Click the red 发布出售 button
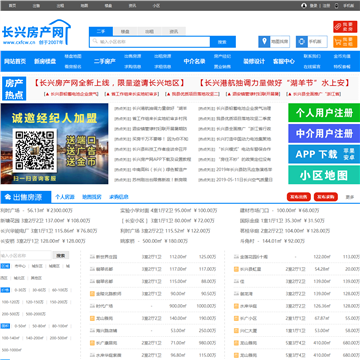Viewport: 360px width, 360px height. point(299,197)
